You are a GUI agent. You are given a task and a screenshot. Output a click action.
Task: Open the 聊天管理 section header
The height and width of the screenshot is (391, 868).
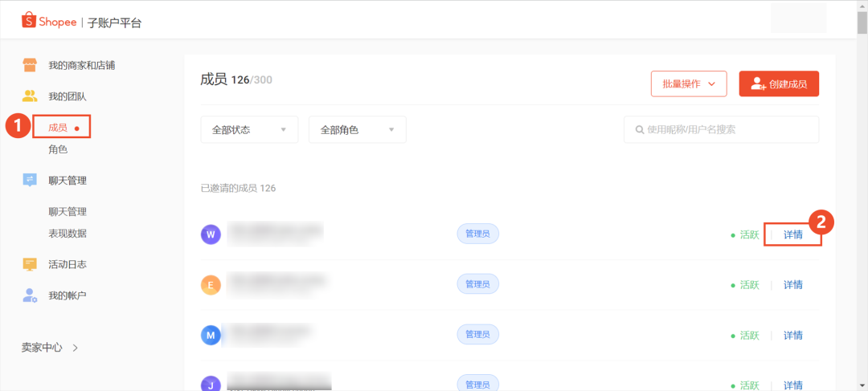point(67,181)
